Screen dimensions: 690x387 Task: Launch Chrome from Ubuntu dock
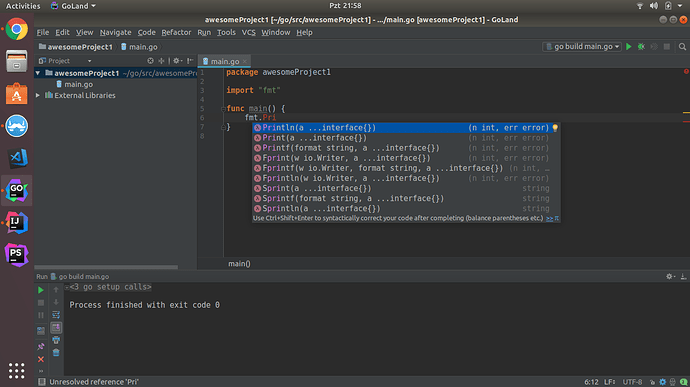click(x=17, y=29)
